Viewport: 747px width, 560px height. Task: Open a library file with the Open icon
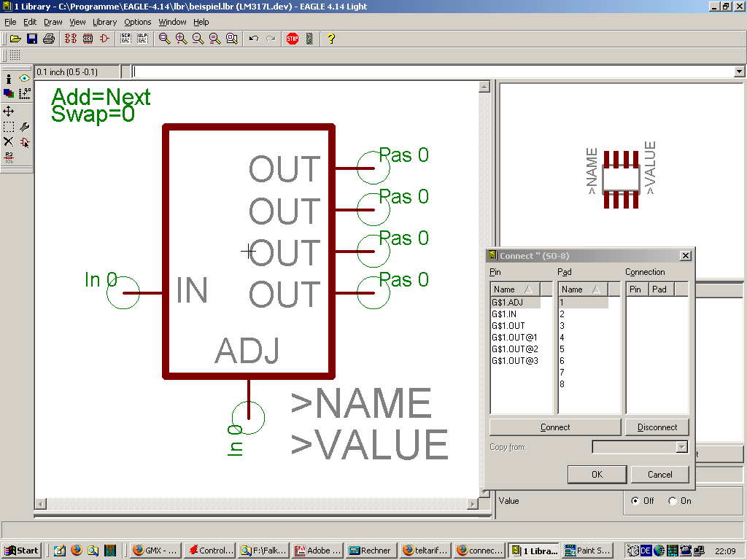pos(15,39)
